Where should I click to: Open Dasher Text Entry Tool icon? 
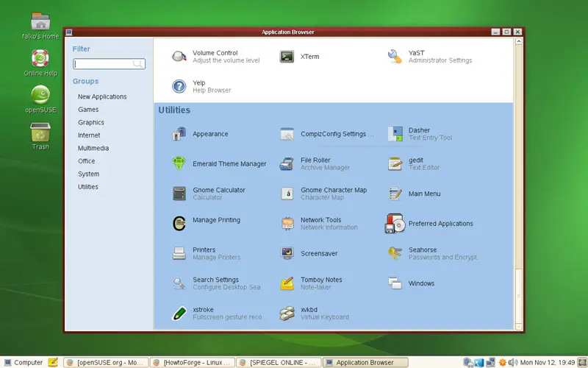(395, 134)
